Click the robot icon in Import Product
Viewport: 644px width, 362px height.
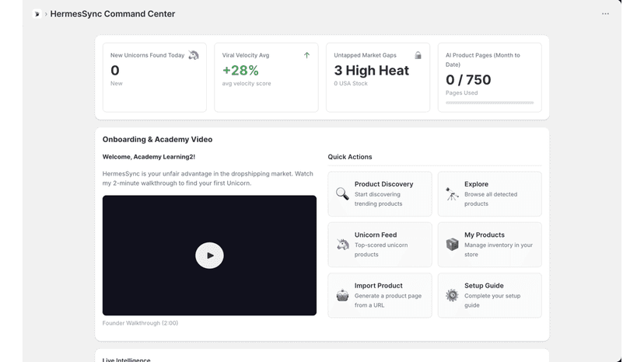pos(342,295)
